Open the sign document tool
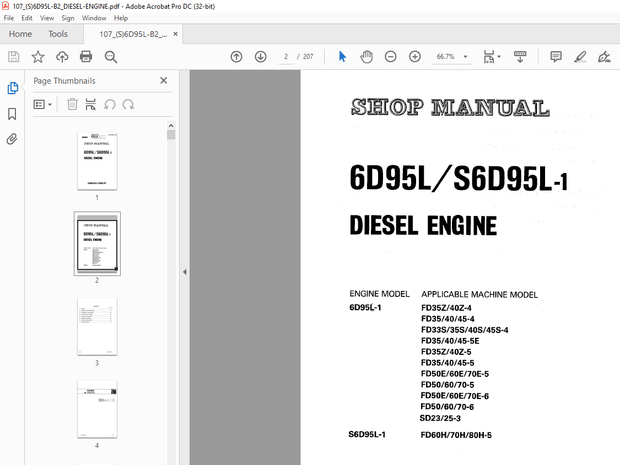The width and height of the screenshot is (620, 465). pos(604,57)
